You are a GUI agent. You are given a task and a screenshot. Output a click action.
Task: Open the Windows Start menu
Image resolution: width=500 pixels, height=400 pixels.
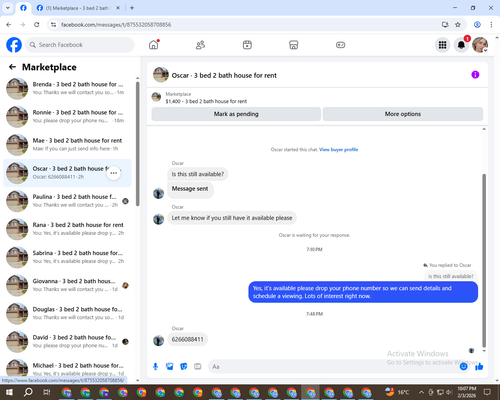point(9,392)
